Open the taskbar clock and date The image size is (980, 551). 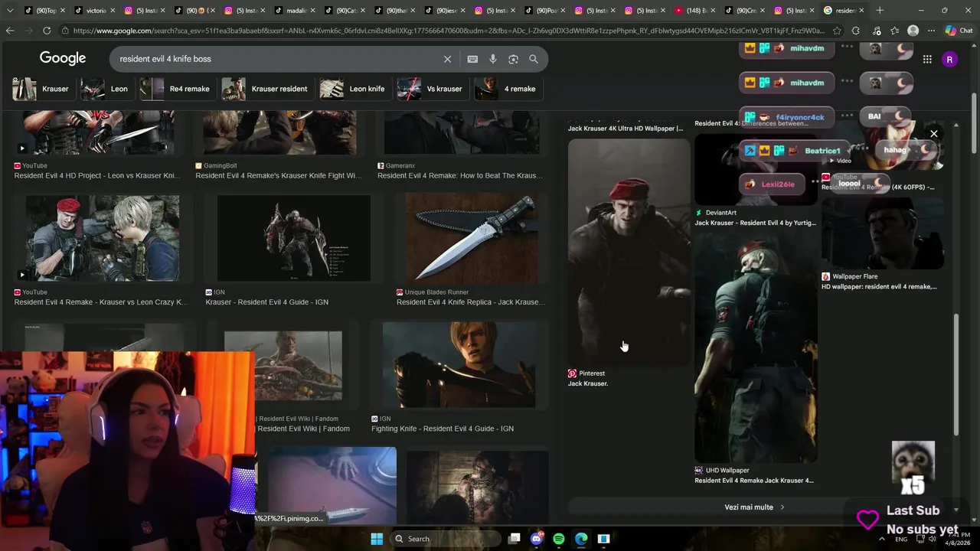point(958,539)
